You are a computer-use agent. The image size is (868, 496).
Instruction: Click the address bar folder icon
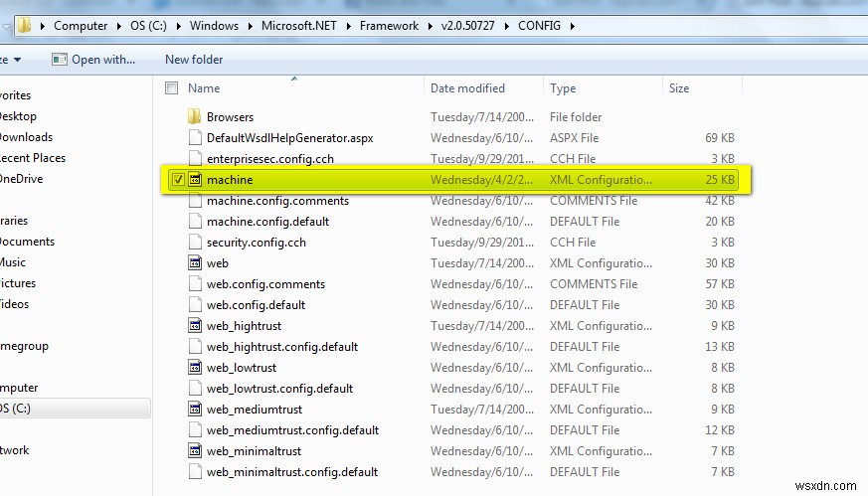(x=24, y=26)
